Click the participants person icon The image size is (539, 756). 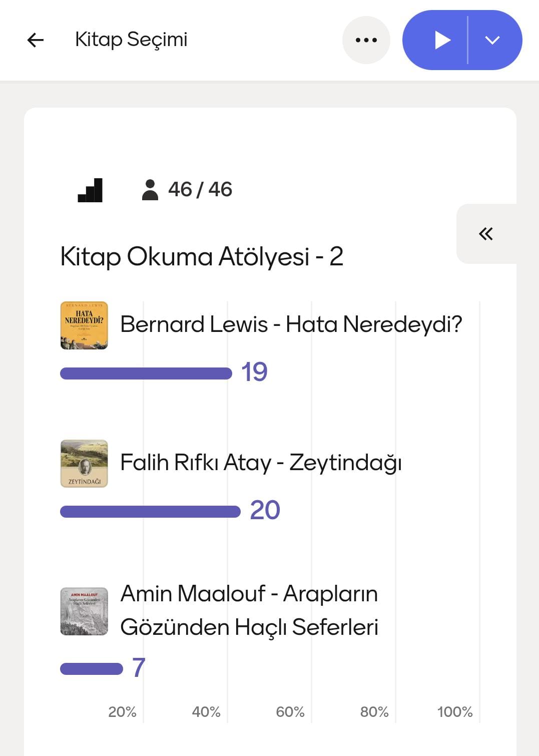click(x=150, y=190)
